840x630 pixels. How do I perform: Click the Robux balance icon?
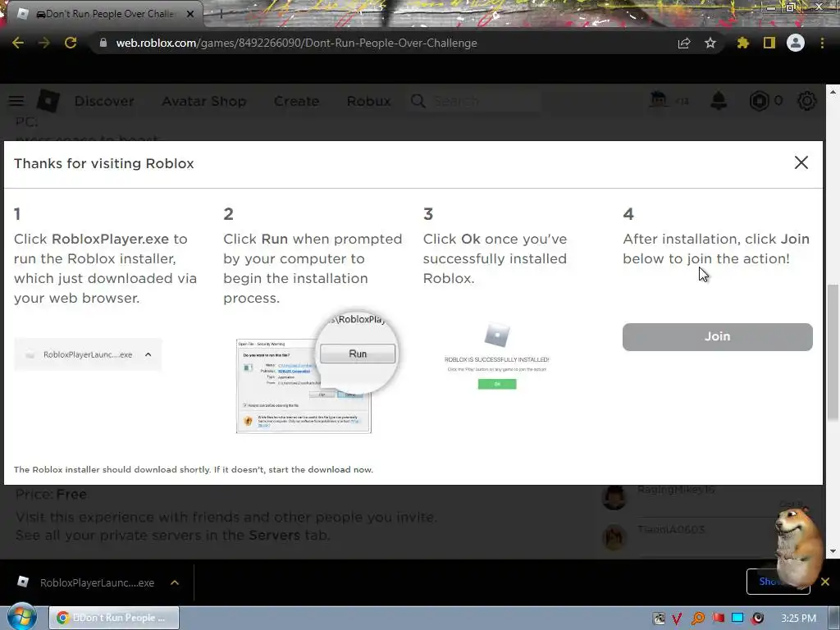(x=759, y=101)
